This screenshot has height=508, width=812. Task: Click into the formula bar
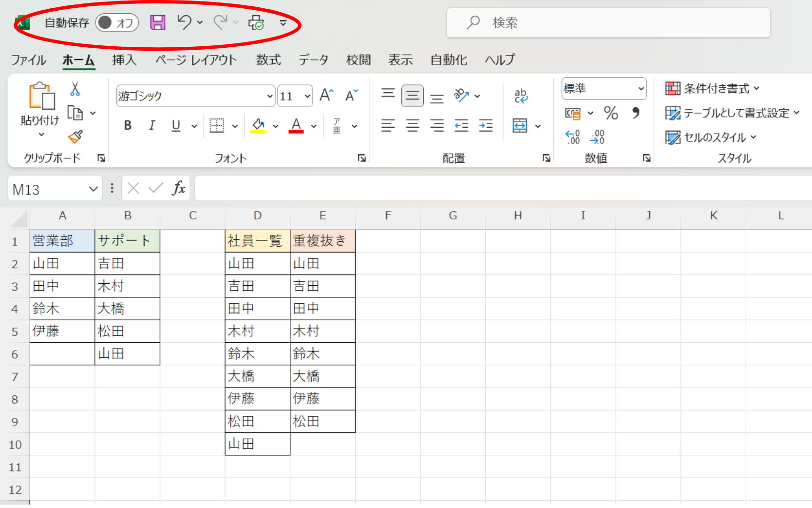pyautogui.click(x=503, y=188)
